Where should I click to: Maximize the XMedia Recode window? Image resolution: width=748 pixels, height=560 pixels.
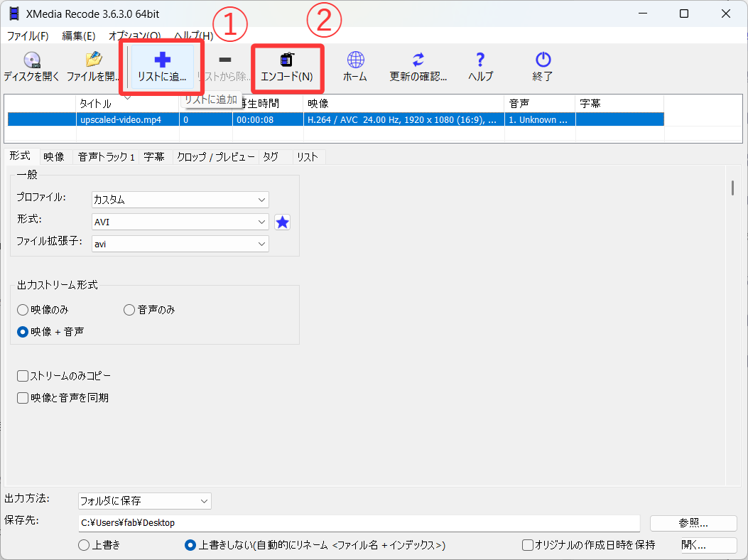(684, 14)
